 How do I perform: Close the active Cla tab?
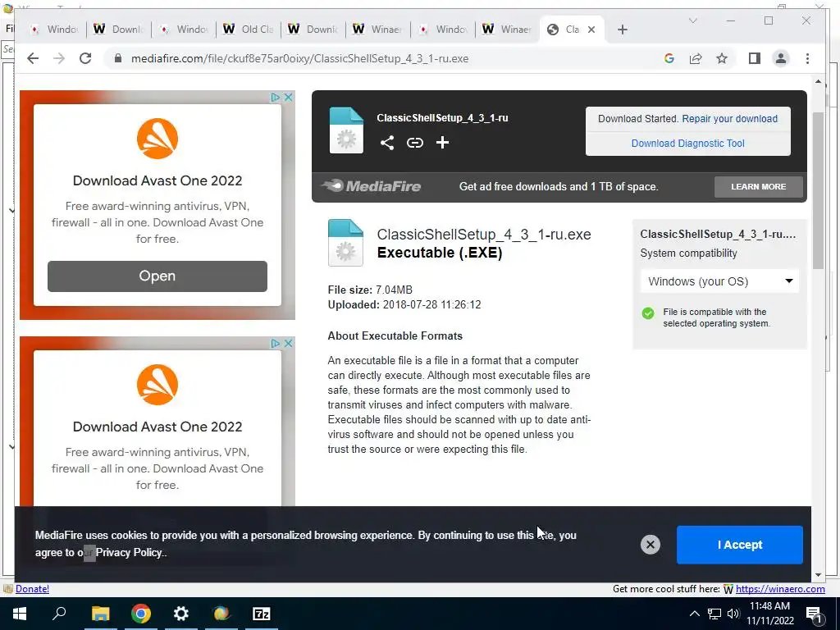click(x=591, y=30)
